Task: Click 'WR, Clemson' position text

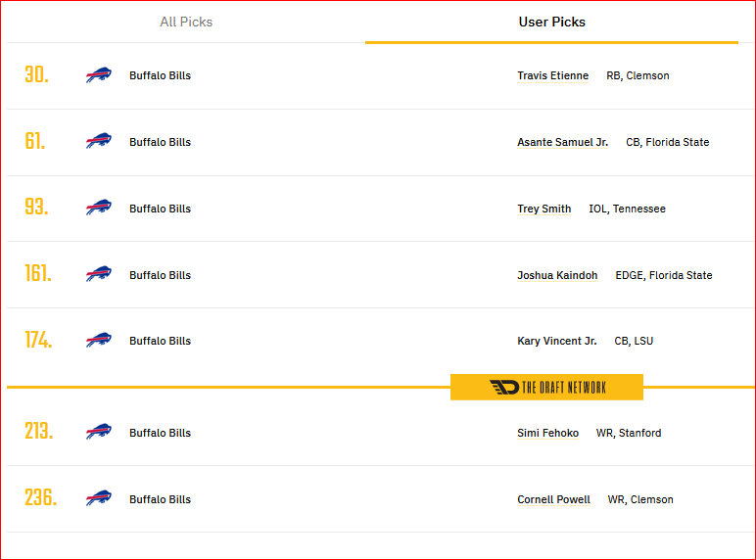Action: (640, 499)
